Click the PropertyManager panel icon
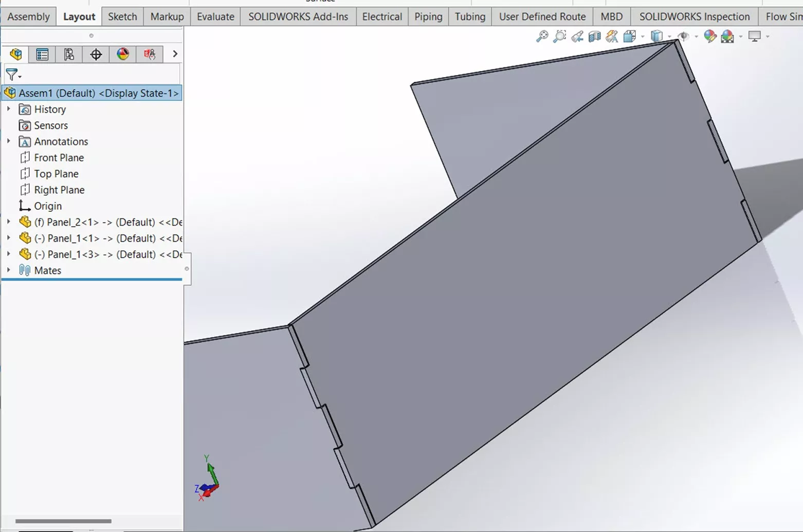803x532 pixels. pyautogui.click(x=42, y=54)
